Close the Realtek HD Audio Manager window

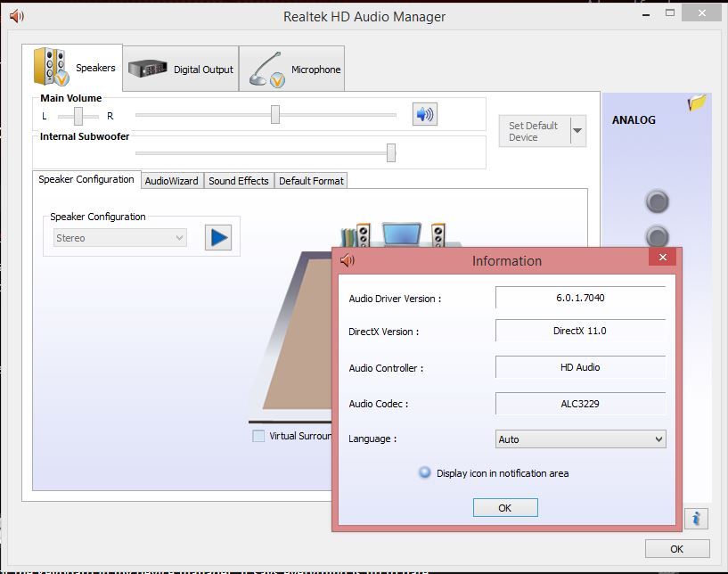click(702, 13)
